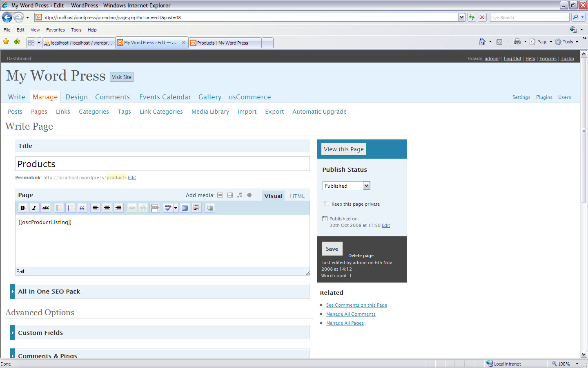Apply strikethrough formatting

pyautogui.click(x=46, y=208)
